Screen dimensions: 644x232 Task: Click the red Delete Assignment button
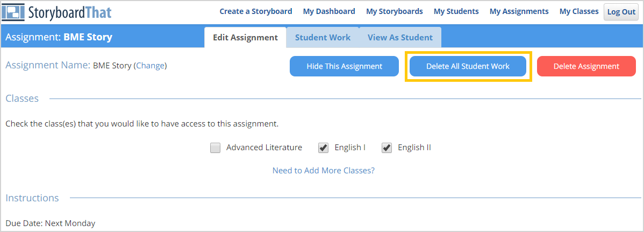586,66
